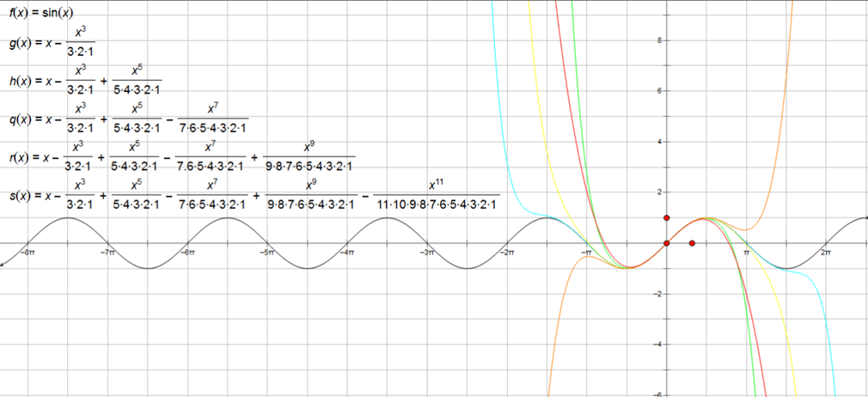Select the r(x) formula ending in x⁹ term
Screen dimensions: 868x397
pos(183,157)
